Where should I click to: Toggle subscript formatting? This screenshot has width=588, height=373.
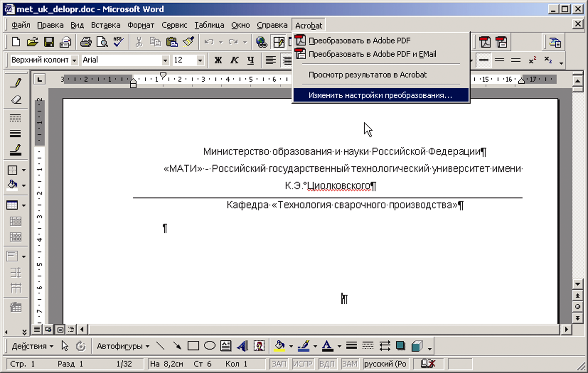click(x=548, y=60)
